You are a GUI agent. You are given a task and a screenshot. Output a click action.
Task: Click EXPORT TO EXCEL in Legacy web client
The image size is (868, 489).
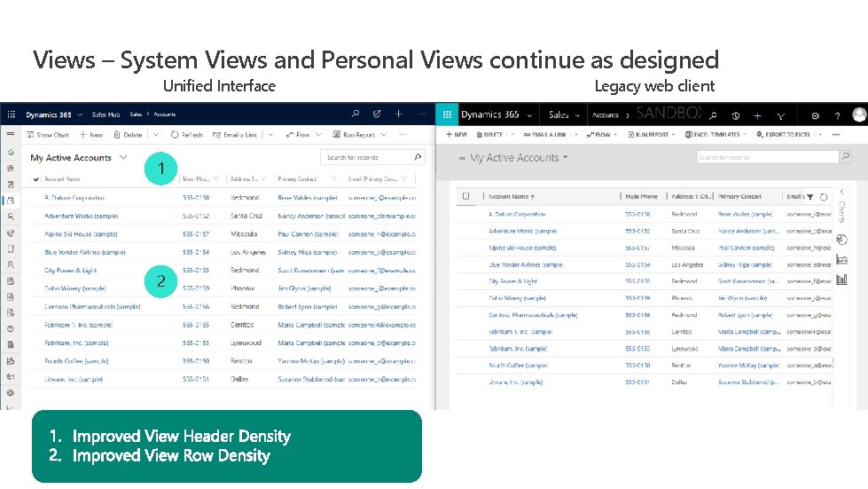tap(783, 135)
